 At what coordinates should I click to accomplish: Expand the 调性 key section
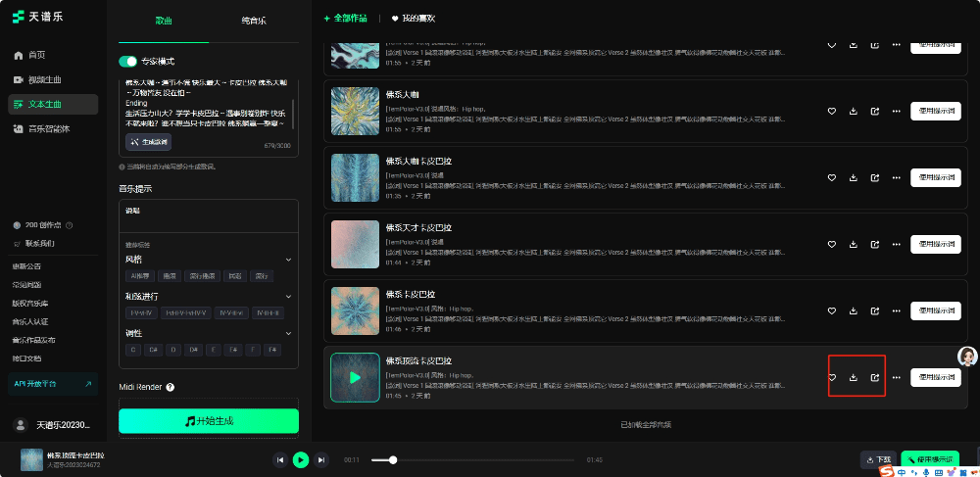pos(288,333)
